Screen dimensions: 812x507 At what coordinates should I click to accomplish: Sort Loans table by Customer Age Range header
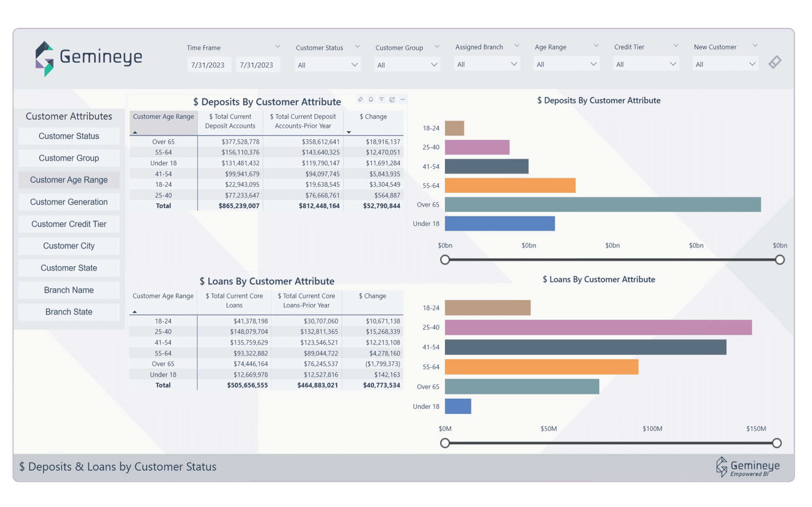163,296
